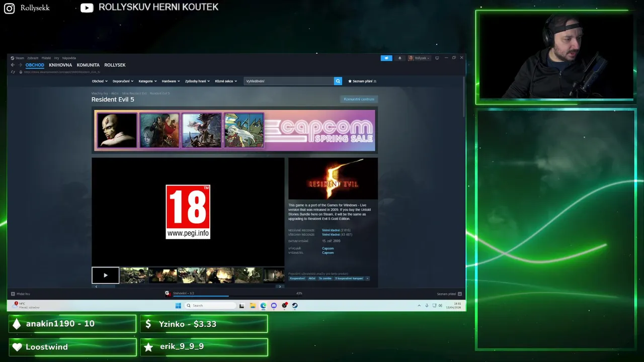Click the Série Resident Evil breadcrumb

click(x=134, y=94)
